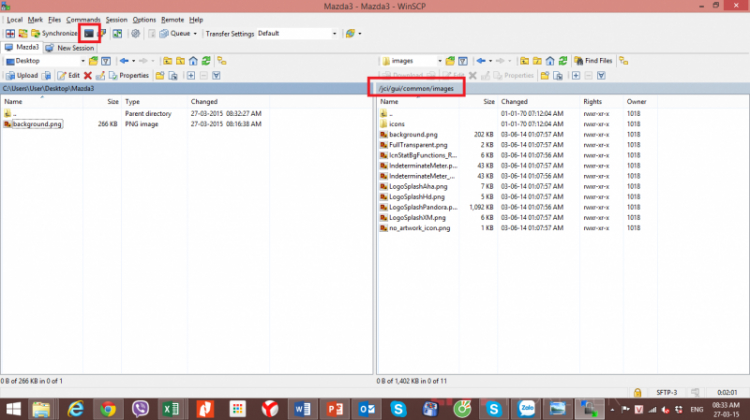Click the local Rename icon
The height and width of the screenshot is (420, 750).
[x=100, y=76]
